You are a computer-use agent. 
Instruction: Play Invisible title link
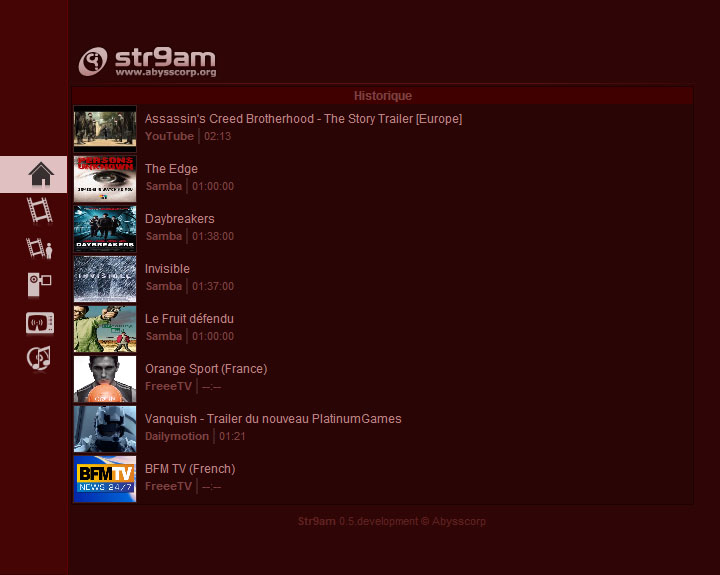click(x=167, y=269)
